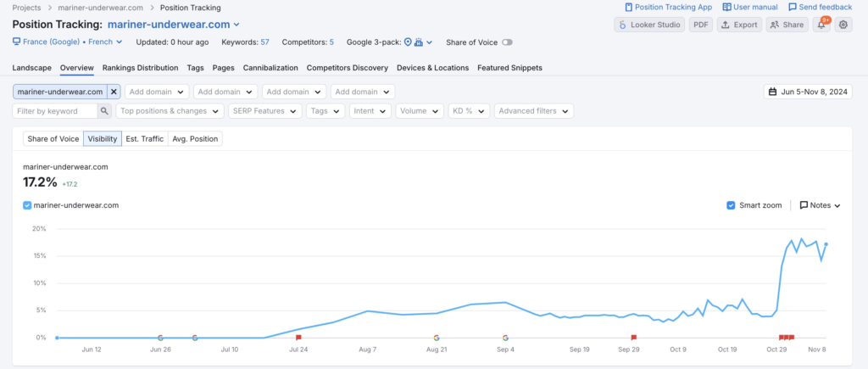Select the Visibility chart metric
Viewport: 868px width, 369px height.
pos(103,138)
